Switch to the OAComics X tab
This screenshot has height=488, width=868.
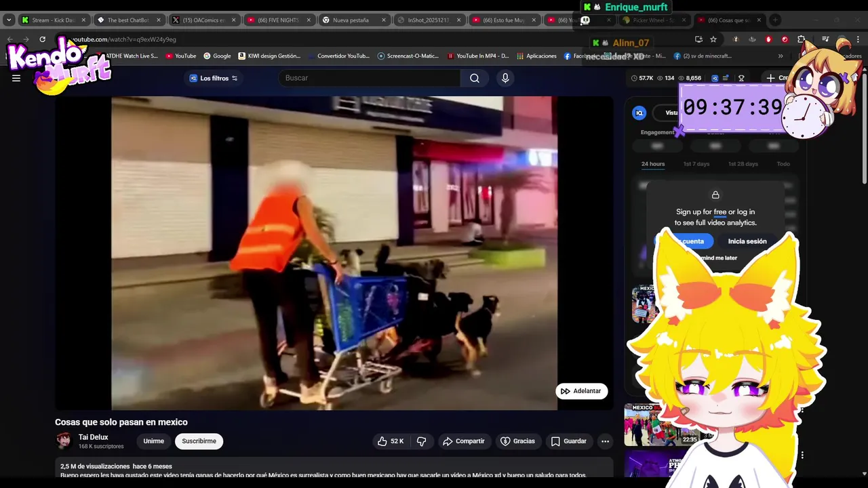[204, 20]
